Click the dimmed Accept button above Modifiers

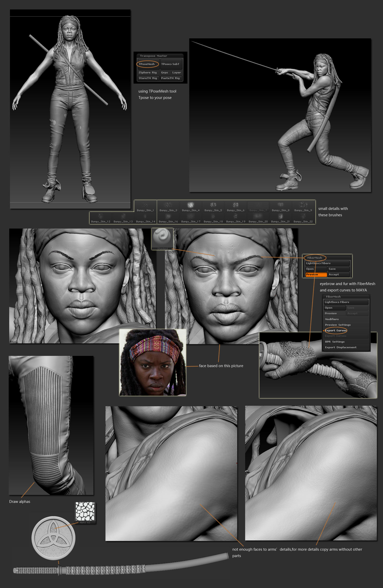(x=357, y=313)
